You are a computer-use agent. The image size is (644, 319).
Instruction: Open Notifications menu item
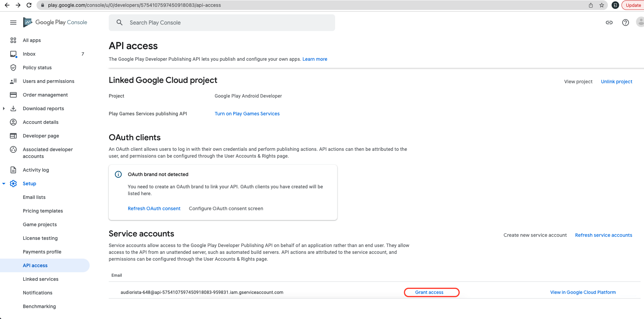(x=38, y=293)
